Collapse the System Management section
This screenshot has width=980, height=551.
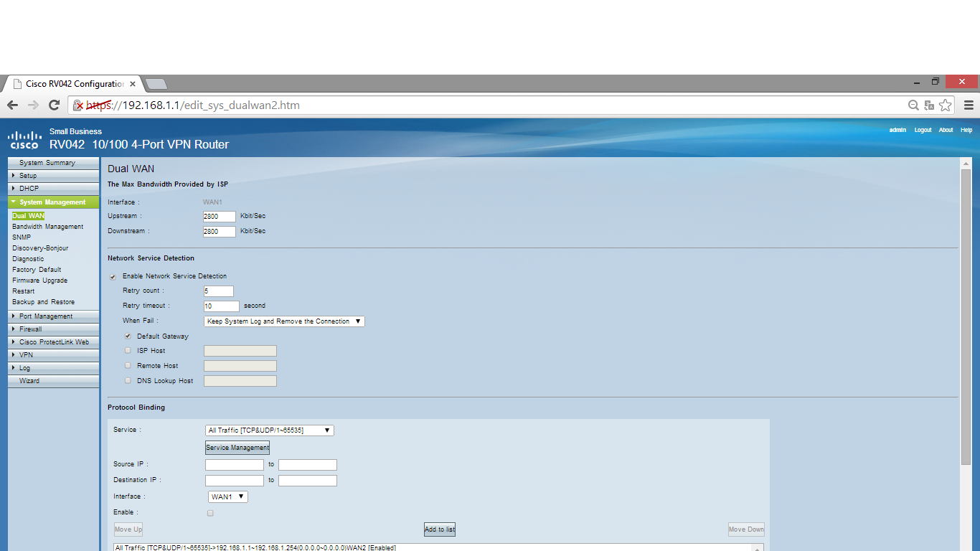click(x=54, y=202)
